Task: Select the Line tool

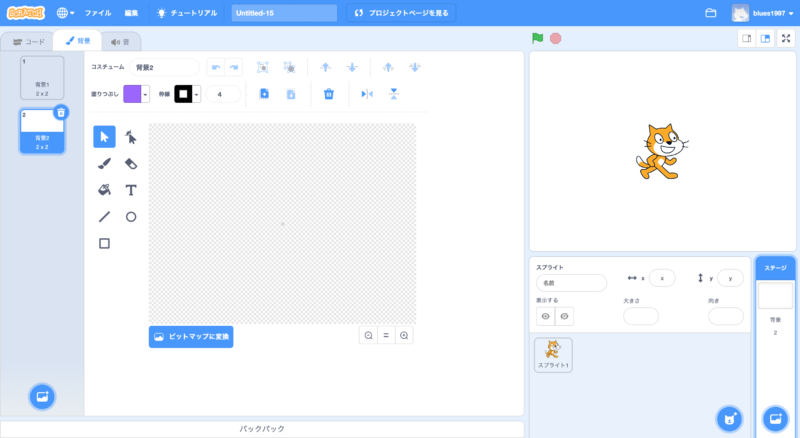Action: pos(104,216)
